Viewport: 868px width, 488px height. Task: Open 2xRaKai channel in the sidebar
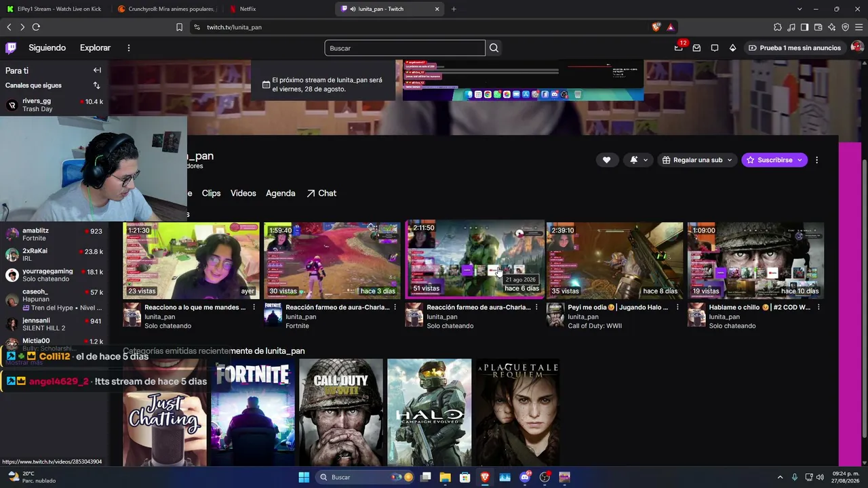pyautogui.click(x=54, y=256)
